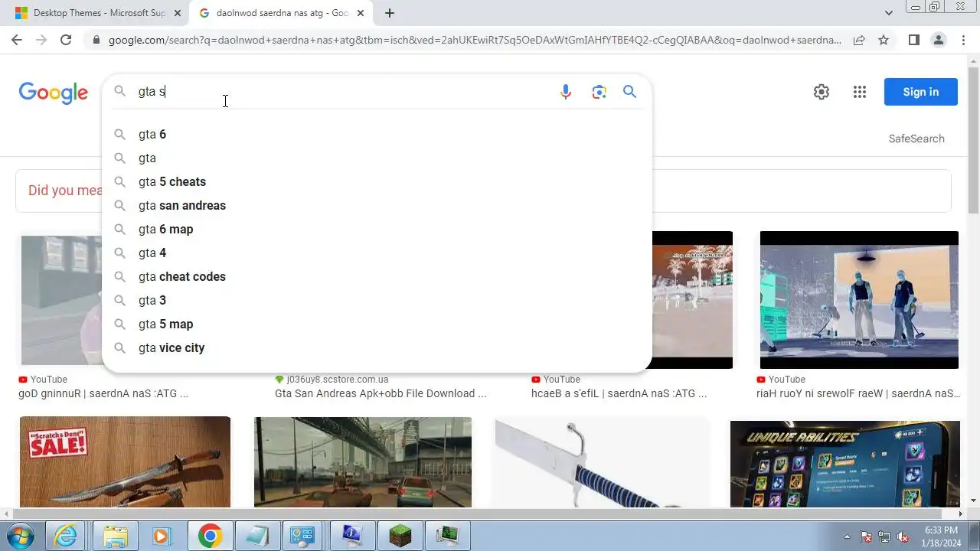Image resolution: width=980 pixels, height=551 pixels.
Task: Open hcaeB a s'efiL video thumbnail
Action: click(692, 300)
